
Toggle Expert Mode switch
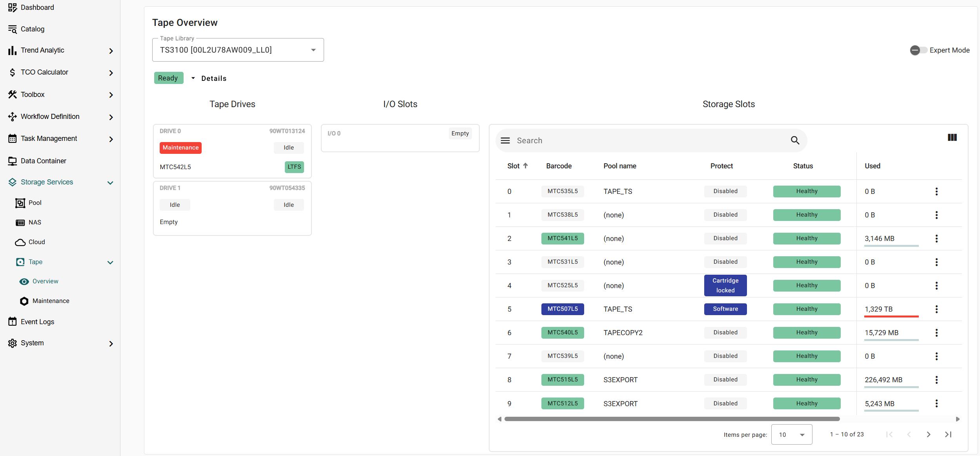(918, 50)
